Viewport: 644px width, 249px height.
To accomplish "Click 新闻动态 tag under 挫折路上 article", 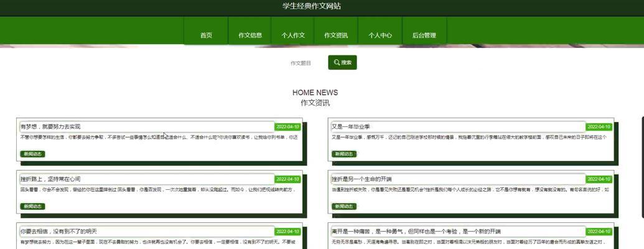I will point(32,206).
